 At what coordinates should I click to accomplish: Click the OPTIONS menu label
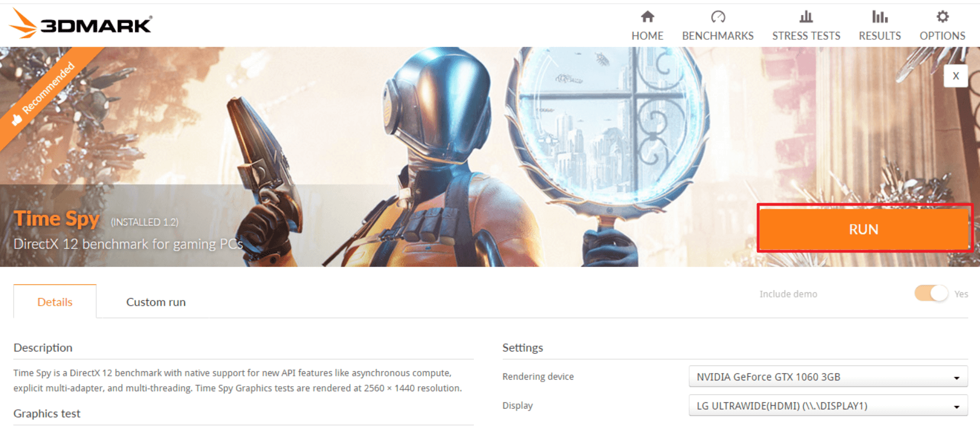pyautogui.click(x=942, y=36)
